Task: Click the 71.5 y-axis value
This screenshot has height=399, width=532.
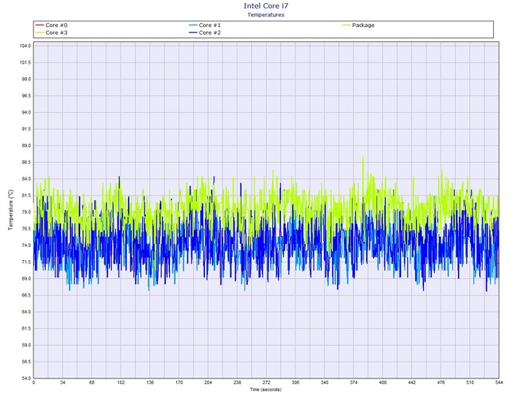Action: (x=25, y=262)
